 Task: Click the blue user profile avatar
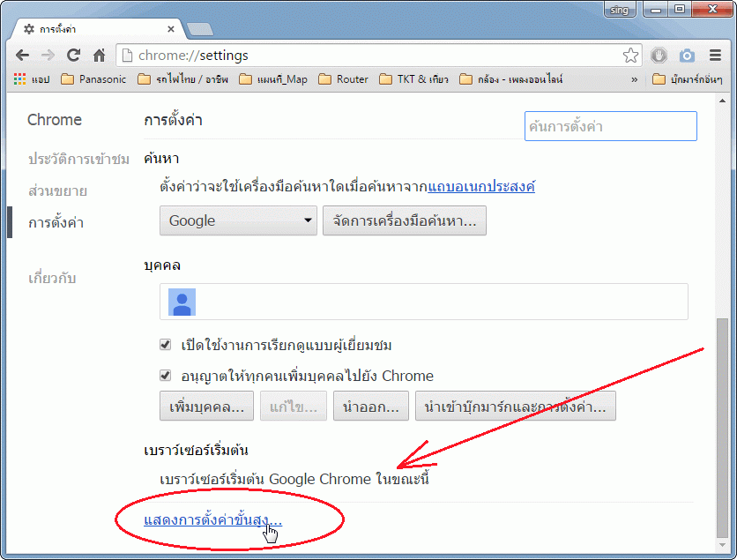[182, 302]
